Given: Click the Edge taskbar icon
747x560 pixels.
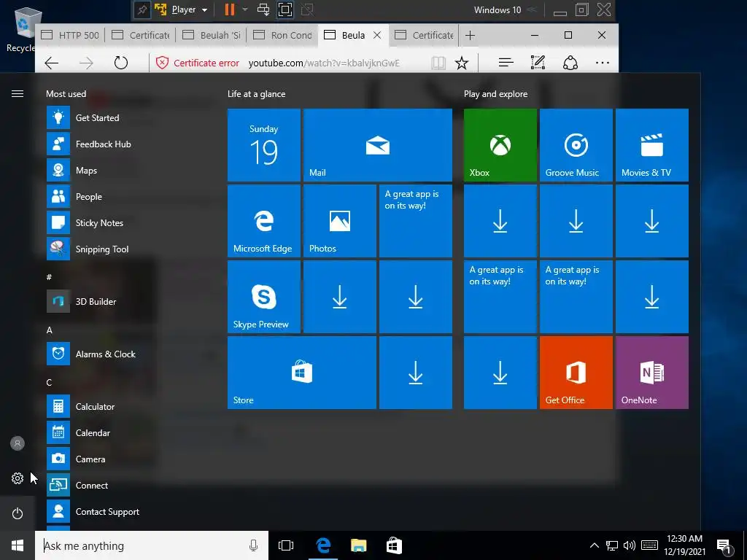Looking at the screenshot, I should point(323,545).
